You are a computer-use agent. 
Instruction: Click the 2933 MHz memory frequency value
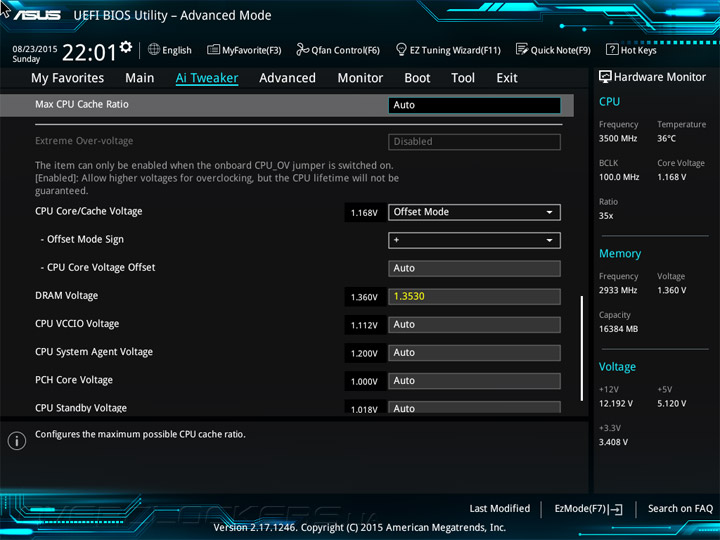pos(618,290)
